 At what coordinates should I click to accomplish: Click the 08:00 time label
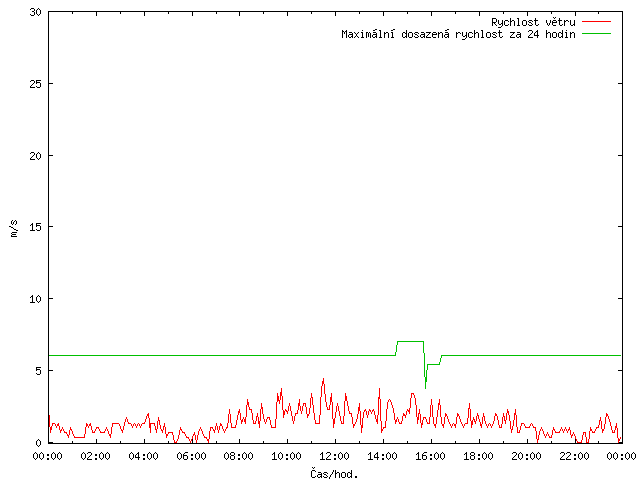tap(239, 456)
